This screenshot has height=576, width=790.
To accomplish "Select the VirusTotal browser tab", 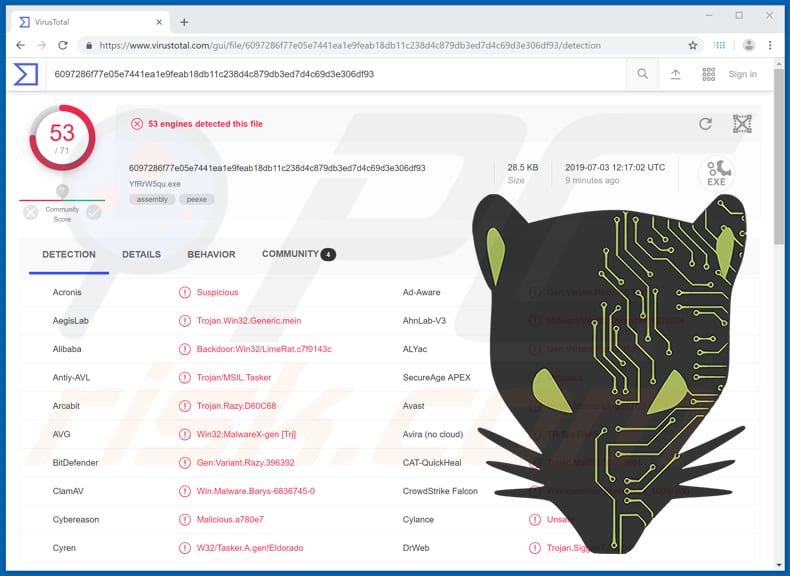I will coord(91,22).
